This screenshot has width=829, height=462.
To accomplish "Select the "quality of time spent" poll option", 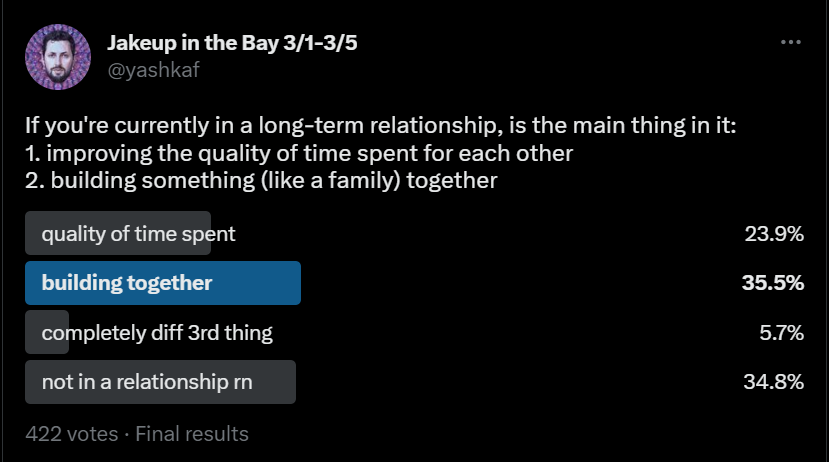I will tap(138, 234).
